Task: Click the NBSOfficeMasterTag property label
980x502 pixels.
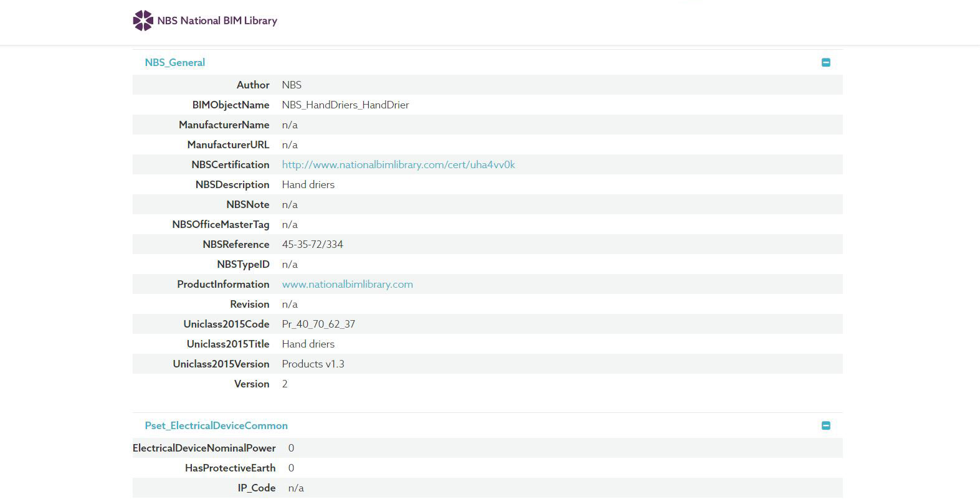Action: point(221,224)
